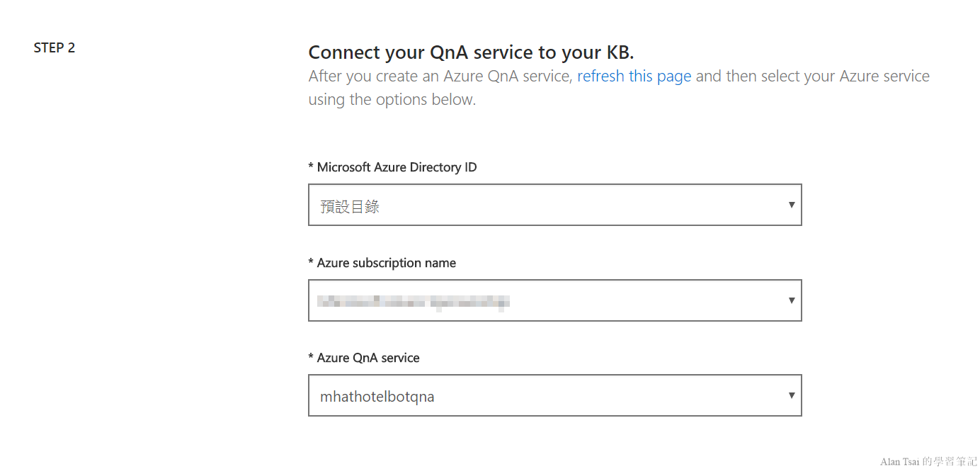
Task: Select the "mhathotelbotqna" value text
Action: click(377, 397)
